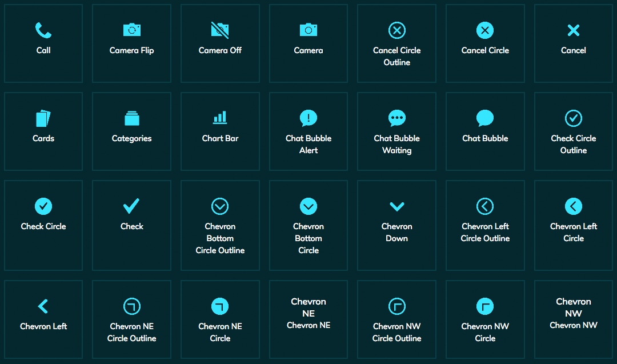Select the Chat Bubble Alert icon
Image resolution: width=617 pixels, height=364 pixels.
click(x=308, y=118)
